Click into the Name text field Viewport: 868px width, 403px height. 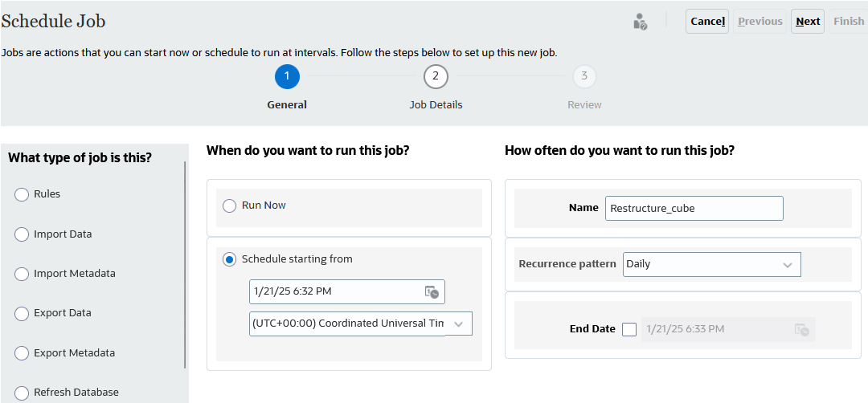pyautogui.click(x=694, y=208)
